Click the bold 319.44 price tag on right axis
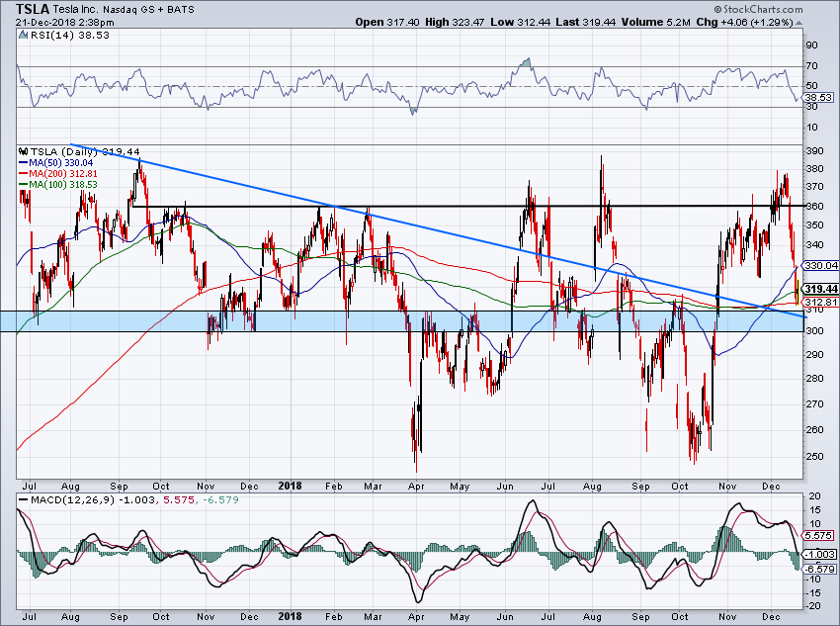Image resolution: width=840 pixels, height=626 pixels. tap(821, 289)
